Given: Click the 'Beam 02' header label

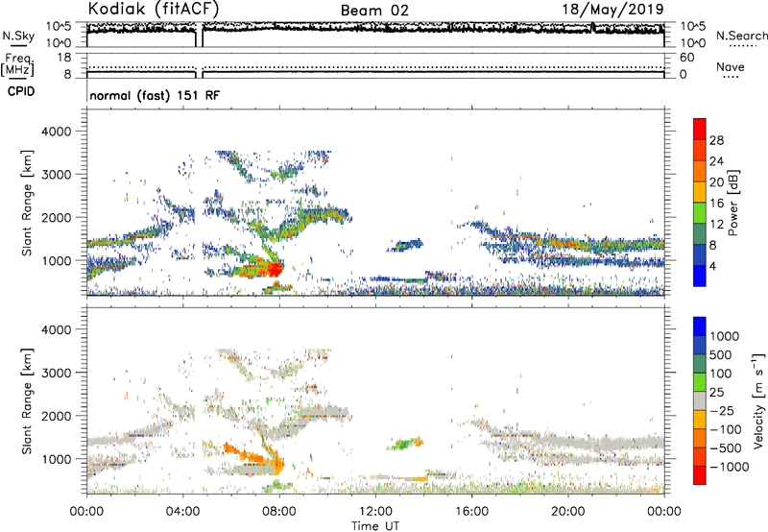Looking at the screenshot, I should click(x=374, y=11).
